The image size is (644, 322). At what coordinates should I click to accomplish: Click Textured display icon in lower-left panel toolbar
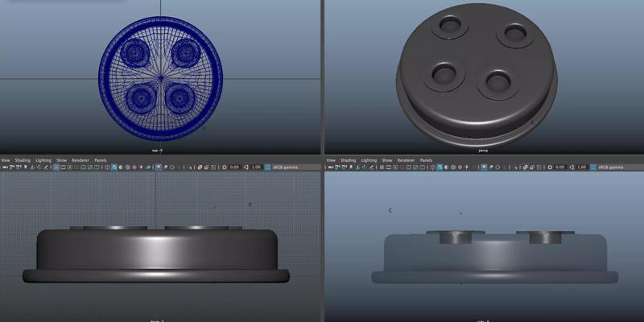click(134, 167)
